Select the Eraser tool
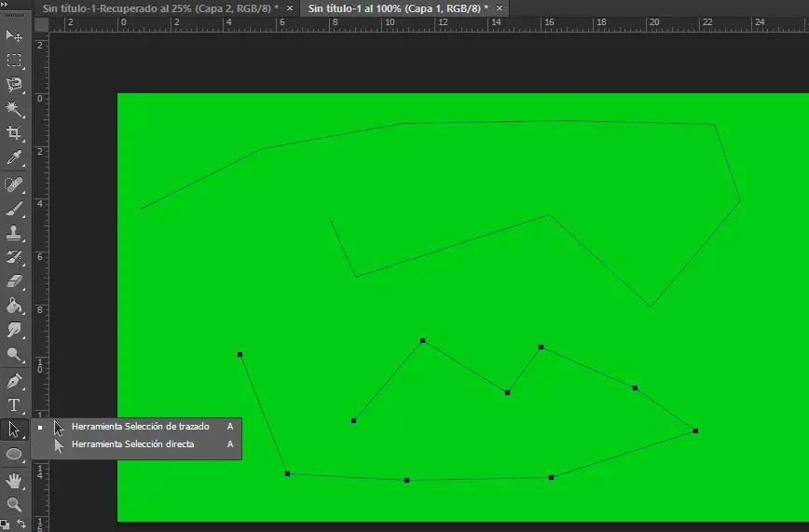 tap(14, 281)
